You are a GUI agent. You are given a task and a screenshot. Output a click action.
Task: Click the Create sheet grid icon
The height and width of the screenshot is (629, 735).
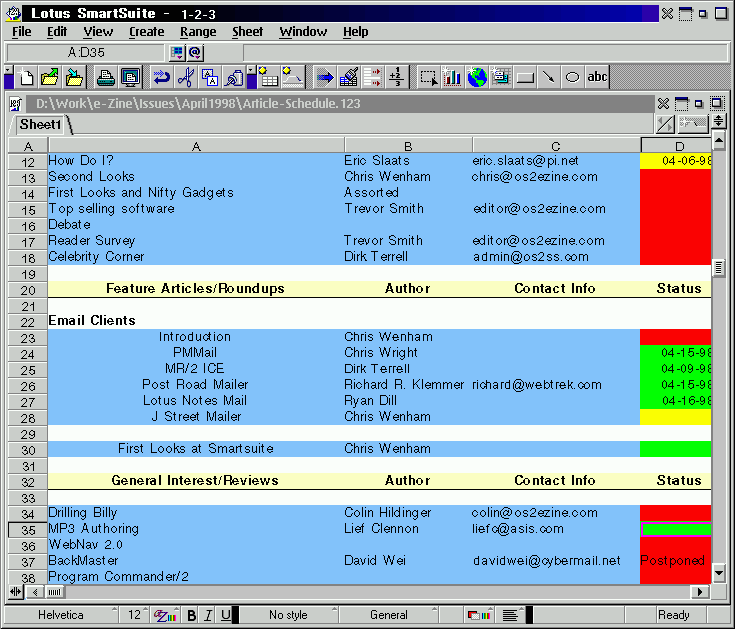[269, 77]
